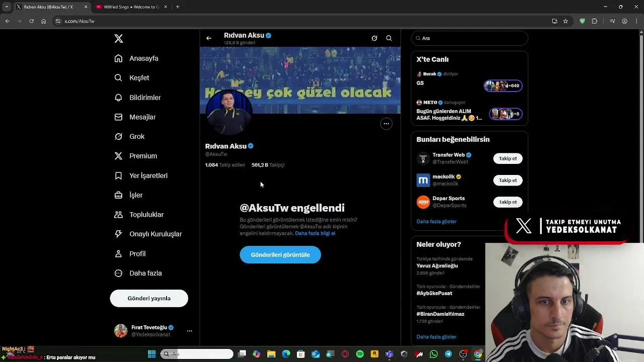Open Anasayfa from the sidebar
The height and width of the screenshot is (362, 644).
tap(137, 58)
